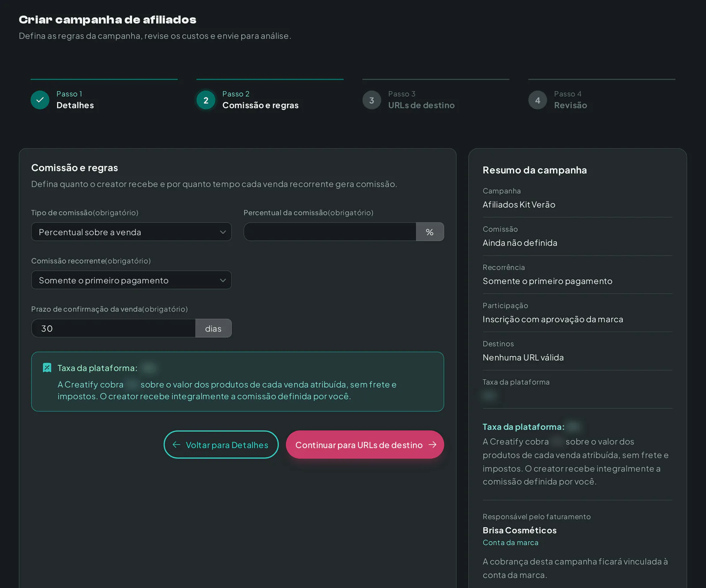Click Ainda não definida commission value

520,243
